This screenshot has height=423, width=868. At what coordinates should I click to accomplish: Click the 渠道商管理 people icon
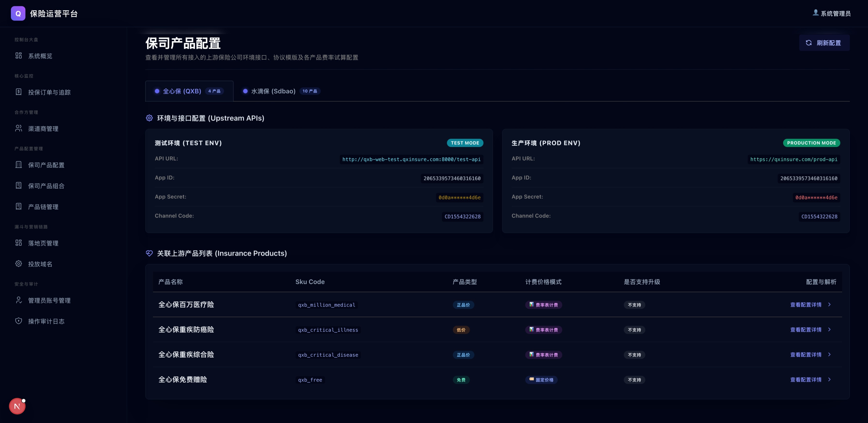19,128
